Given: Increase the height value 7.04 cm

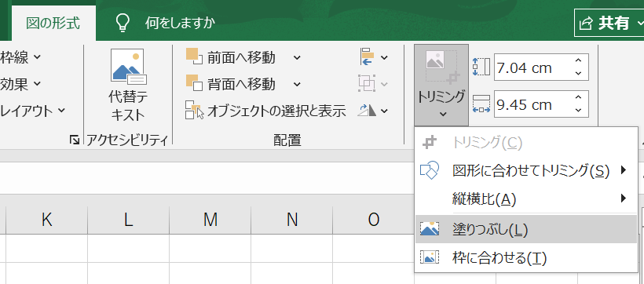Looking at the screenshot, I should tap(579, 60).
